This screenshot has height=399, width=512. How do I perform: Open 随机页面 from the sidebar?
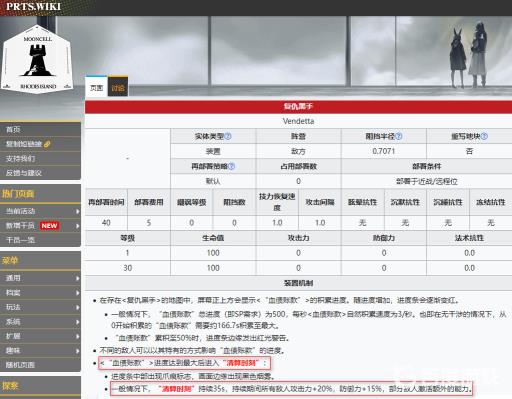pos(20,365)
